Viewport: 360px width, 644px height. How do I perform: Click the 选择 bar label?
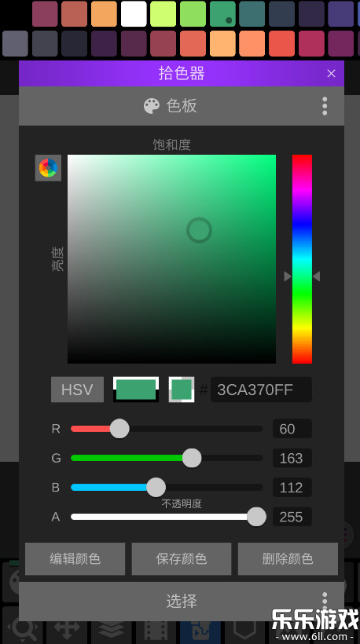click(x=182, y=601)
